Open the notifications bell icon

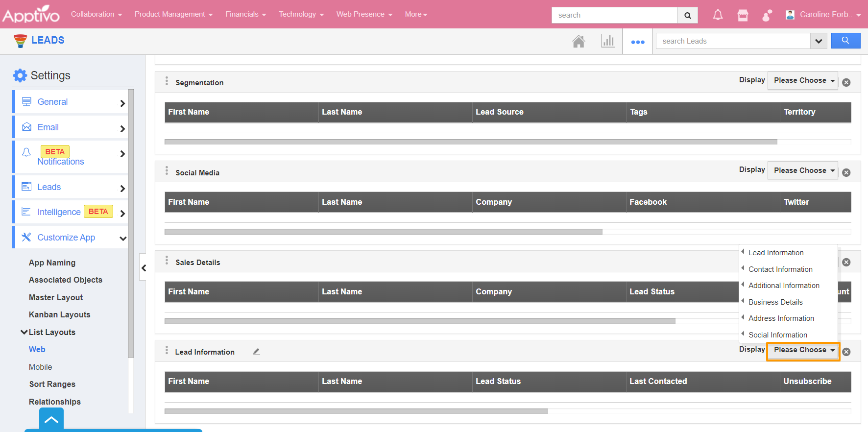(x=717, y=15)
